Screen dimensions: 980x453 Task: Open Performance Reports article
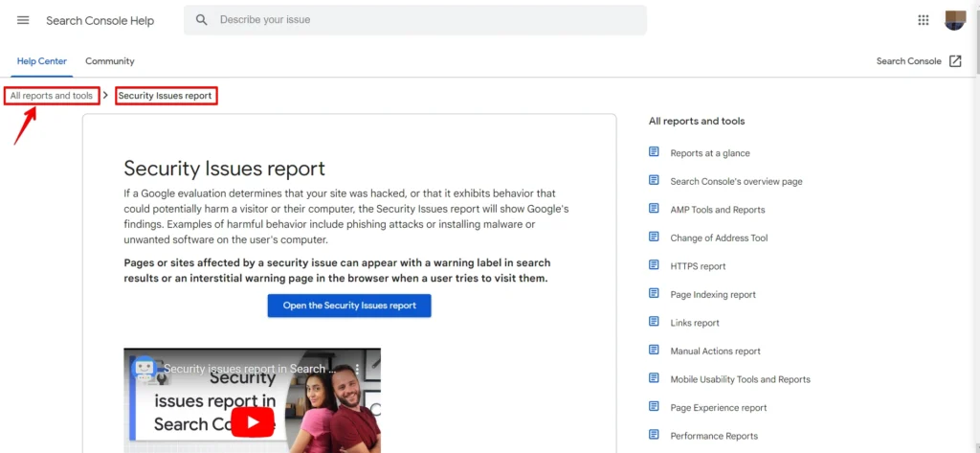pyautogui.click(x=714, y=436)
